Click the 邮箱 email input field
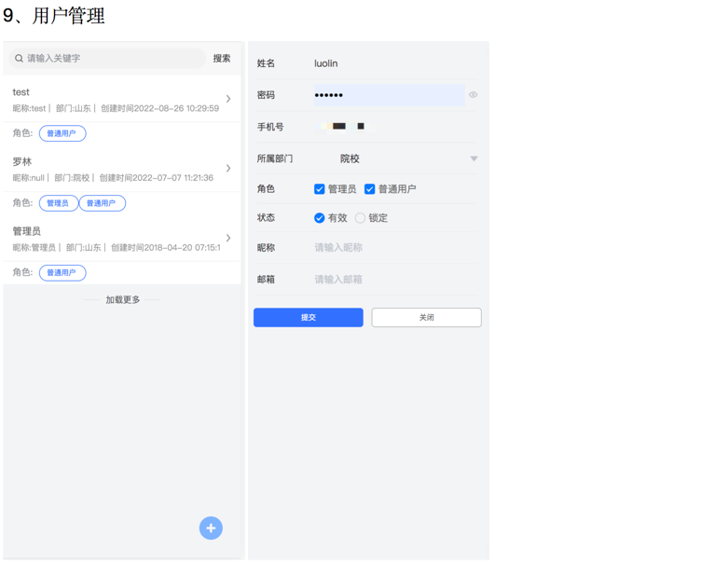728x564 pixels. 391,280
